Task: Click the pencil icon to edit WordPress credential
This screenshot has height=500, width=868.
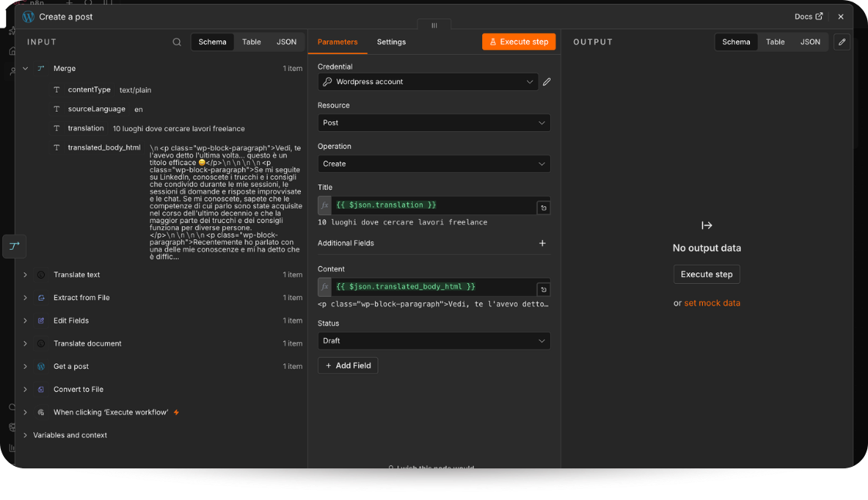Action: tap(546, 82)
